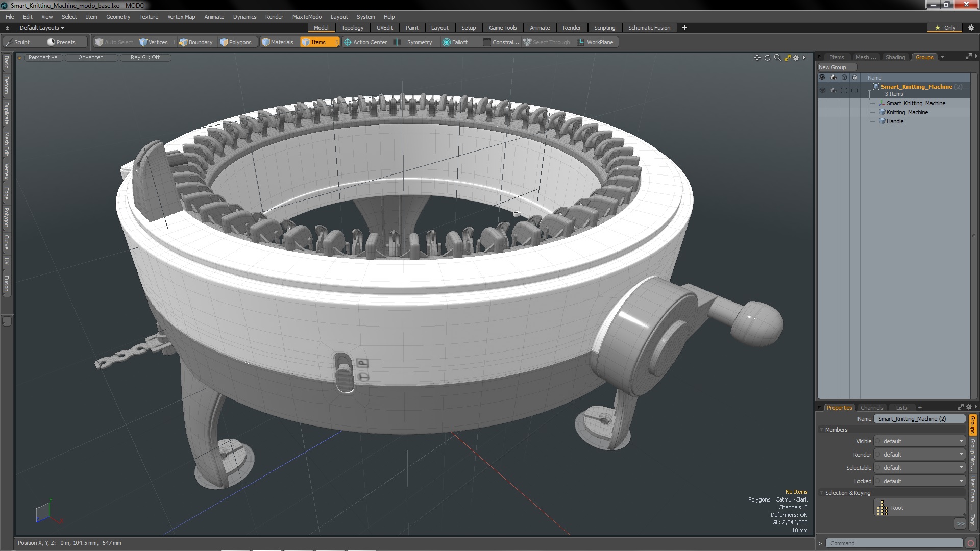Toggle Select Through mode
This screenshot has width=980, height=551.
tap(547, 42)
